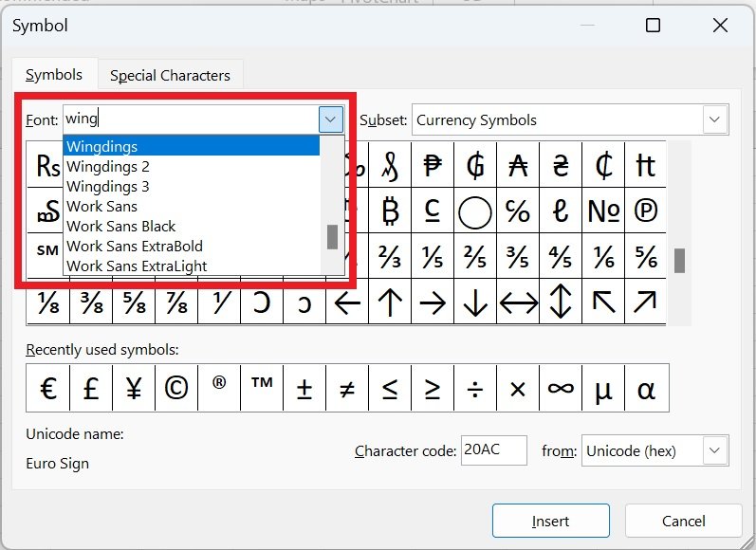756x550 pixels.
Task: Pick the copyright sign from recent symbols
Action: point(176,388)
